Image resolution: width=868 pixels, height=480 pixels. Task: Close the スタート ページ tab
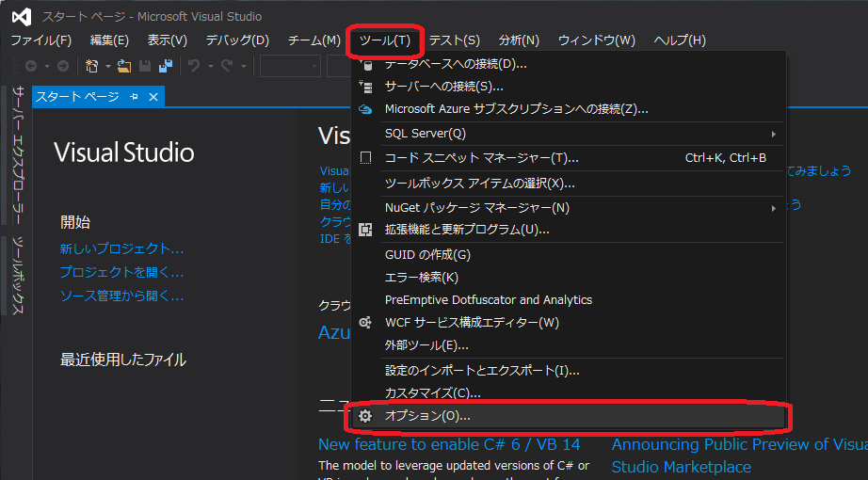point(153,97)
